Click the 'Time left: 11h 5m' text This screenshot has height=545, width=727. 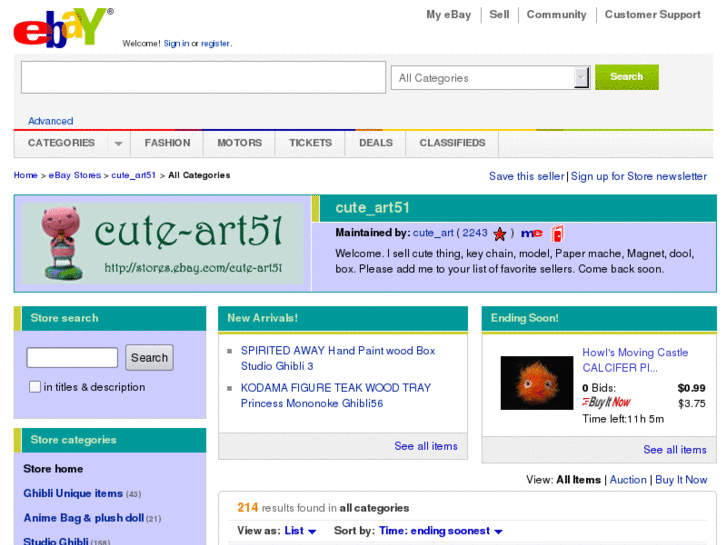(623, 419)
